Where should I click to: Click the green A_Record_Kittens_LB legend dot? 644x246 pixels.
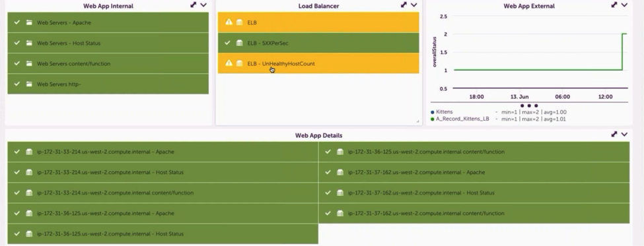tap(433, 119)
